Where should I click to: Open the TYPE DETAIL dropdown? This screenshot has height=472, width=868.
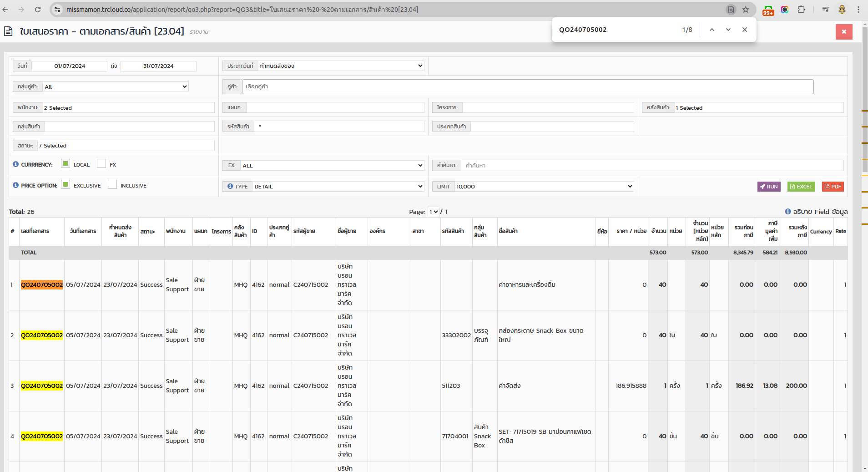(338, 186)
